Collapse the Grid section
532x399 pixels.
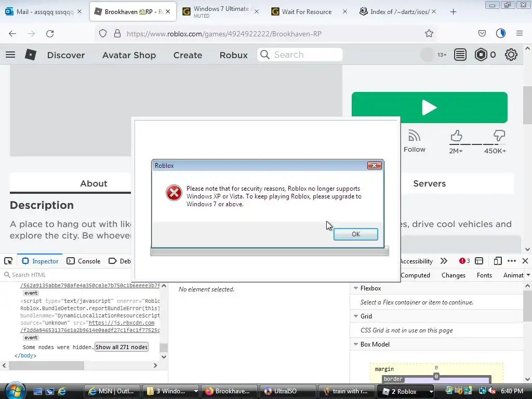[356, 316]
